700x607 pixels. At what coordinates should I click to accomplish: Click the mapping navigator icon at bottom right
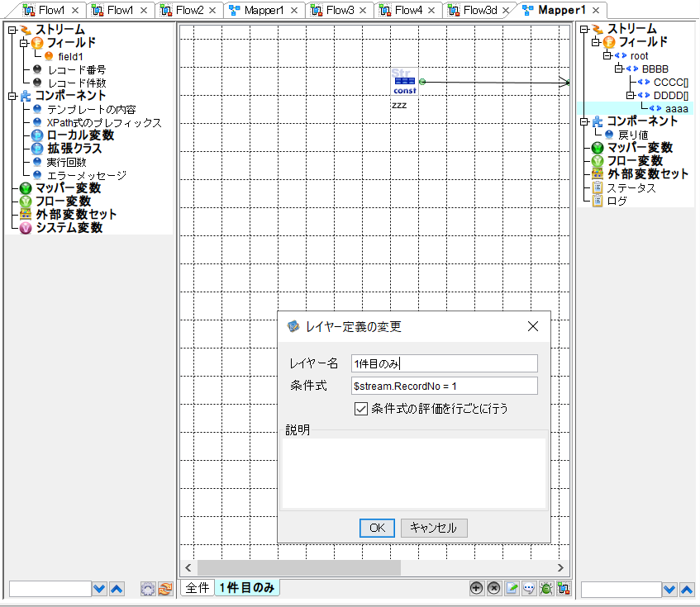pyautogui.click(x=564, y=588)
